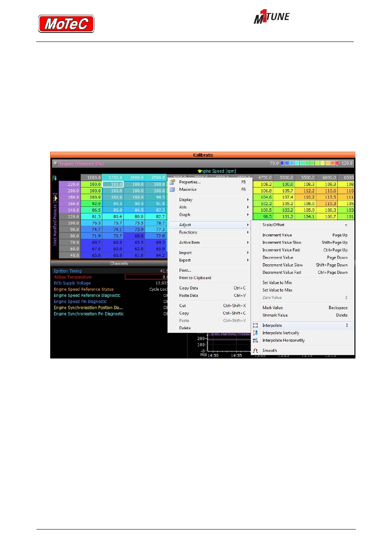Click the Smooth curve icon
392x555 pixels.
256,351
